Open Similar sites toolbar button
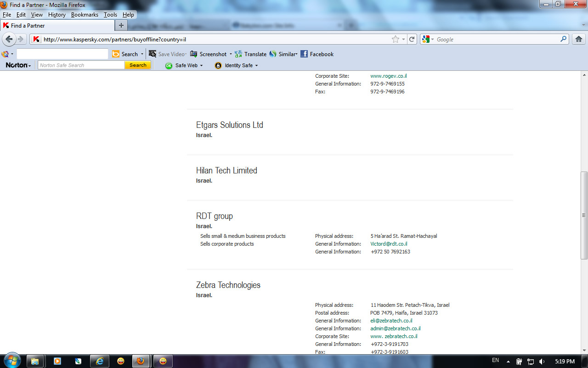The width and height of the screenshot is (588, 368). pos(283,54)
